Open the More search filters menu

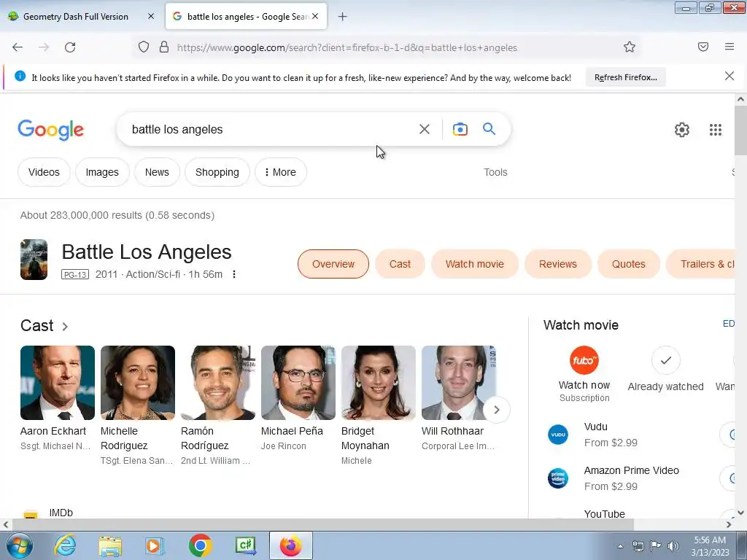pyautogui.click(x=281, y=172)
